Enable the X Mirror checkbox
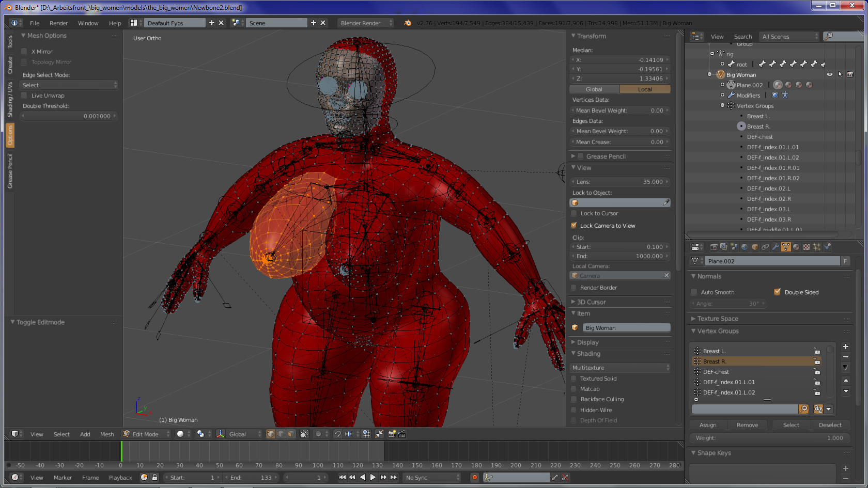The width and height of the screenshot is (868, 488). (24, 51)
